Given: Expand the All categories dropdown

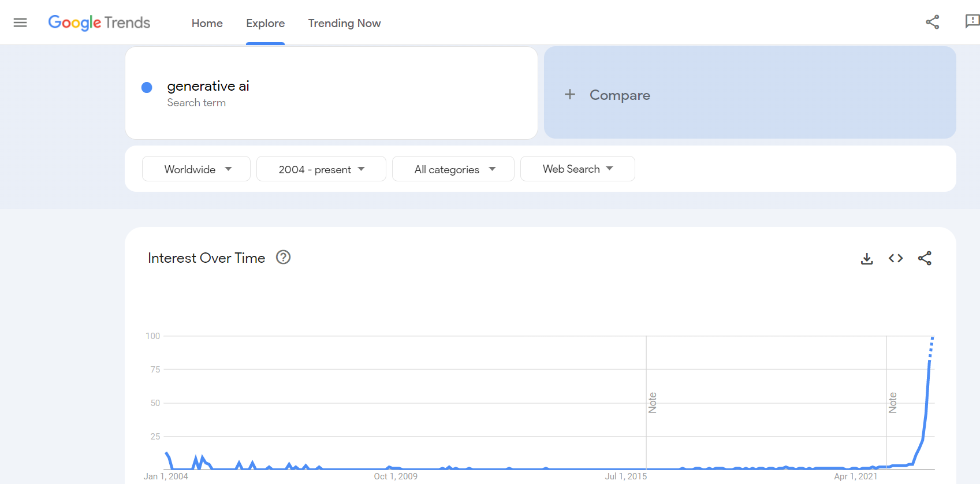Looking at the screenshot, I should (453, 169).
